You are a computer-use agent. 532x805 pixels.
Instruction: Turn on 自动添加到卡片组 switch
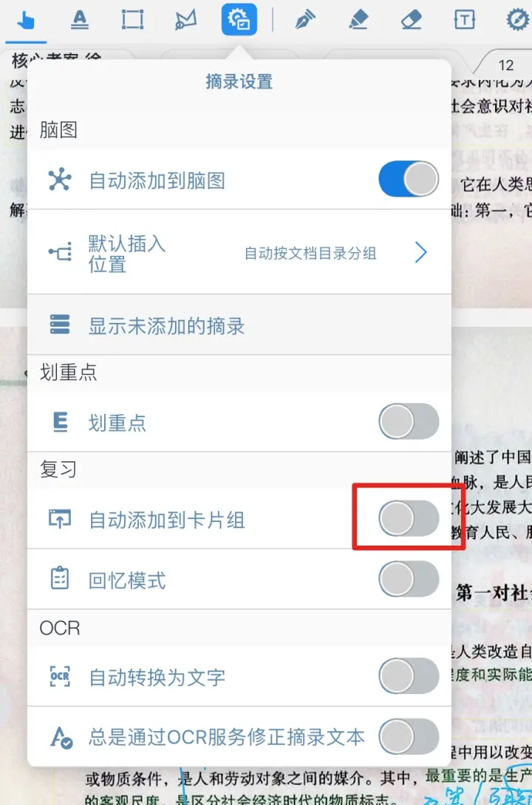click(409, 518)
